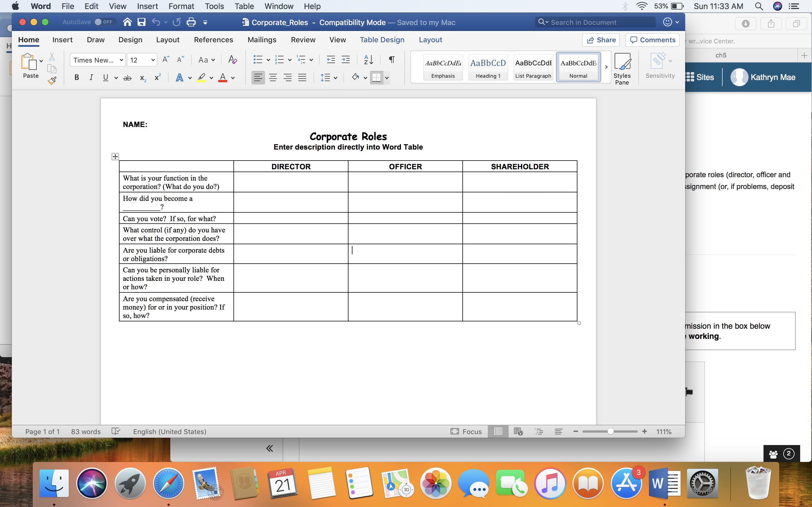Toggle the AutoSave switch
This screenshot has height=507, width=812.
pos(104,22)
